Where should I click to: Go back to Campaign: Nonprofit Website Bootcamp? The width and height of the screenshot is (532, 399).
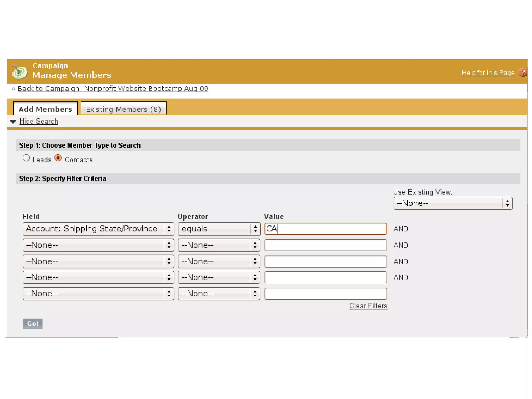click(x=113, y=89)
